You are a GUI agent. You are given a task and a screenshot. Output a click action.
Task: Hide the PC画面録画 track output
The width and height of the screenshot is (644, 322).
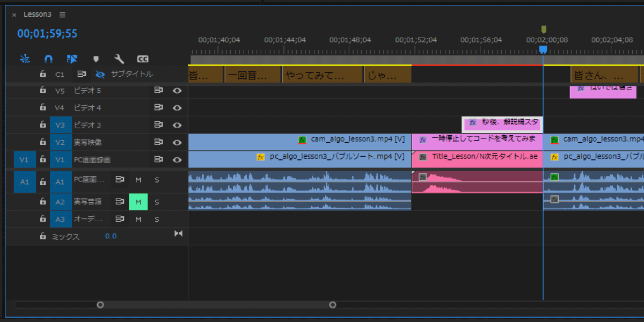(177, 159)
